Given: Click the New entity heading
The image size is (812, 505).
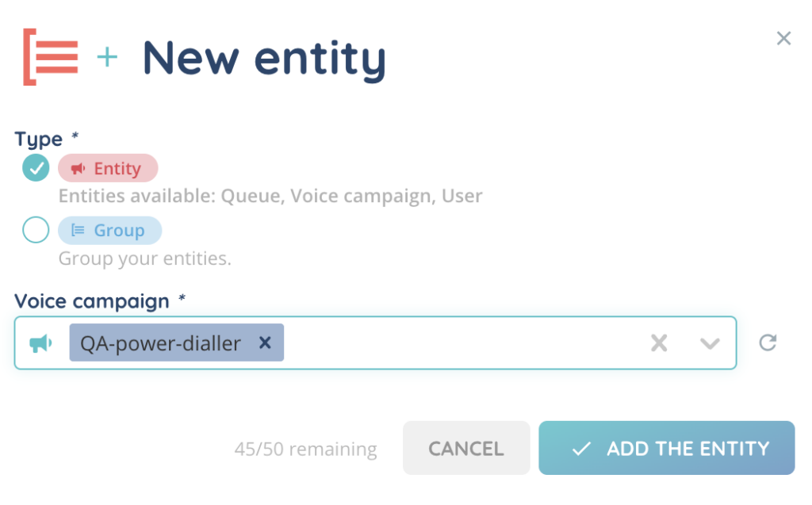Looking at the screenshot, I should coord(264,59).
